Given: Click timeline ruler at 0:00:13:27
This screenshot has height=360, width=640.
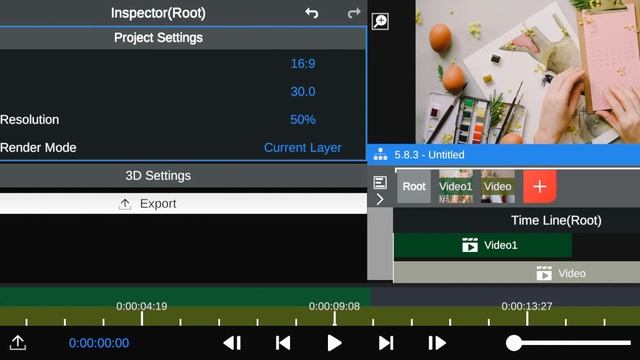Looking at the screenshot, I should pyautogui.click(x=527, y=306).
